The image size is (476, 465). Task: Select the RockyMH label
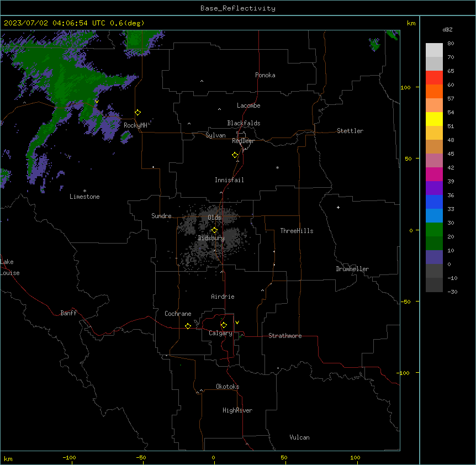(x=135, y=125)
